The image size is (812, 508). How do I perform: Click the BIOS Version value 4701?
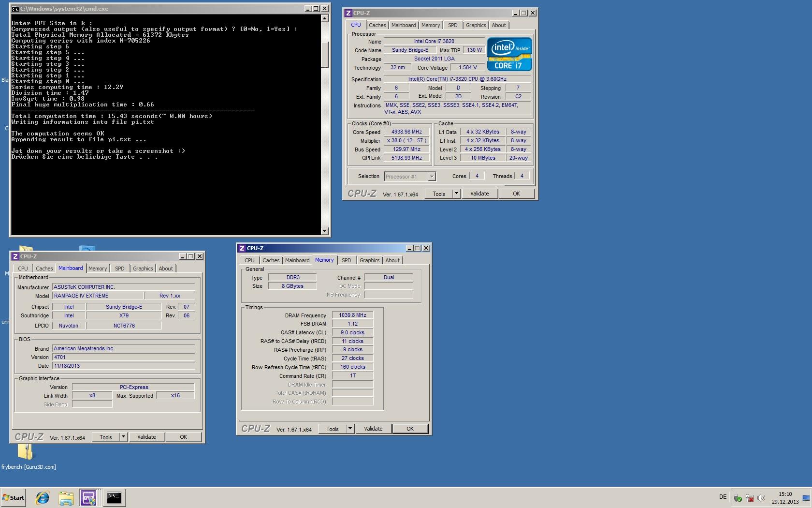[123, 357]
